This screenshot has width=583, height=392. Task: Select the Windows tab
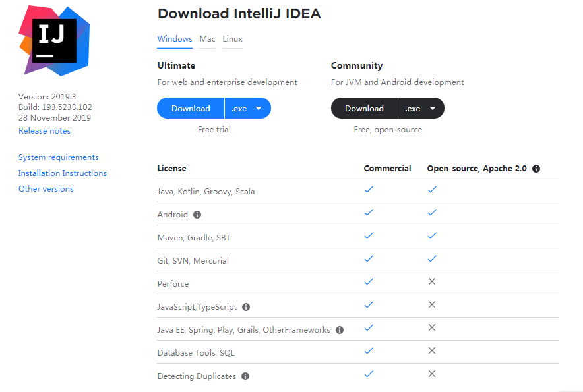click(175, 39)
